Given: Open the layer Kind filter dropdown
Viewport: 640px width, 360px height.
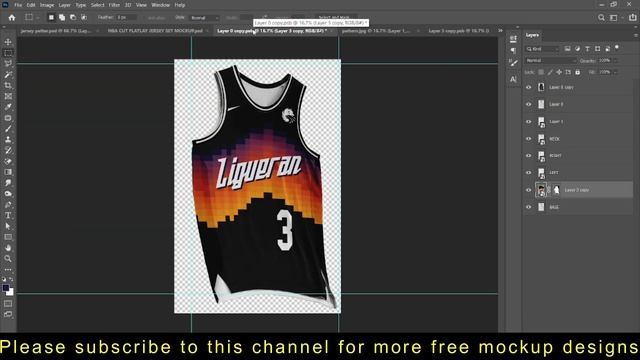Looking at the screenshot, I should pos(542,49).
